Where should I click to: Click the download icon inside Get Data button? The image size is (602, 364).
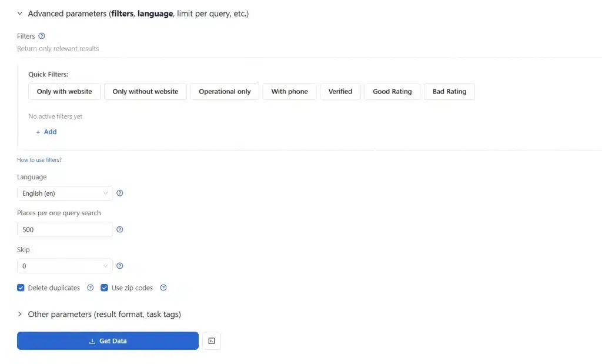click(x=91, y=340)
